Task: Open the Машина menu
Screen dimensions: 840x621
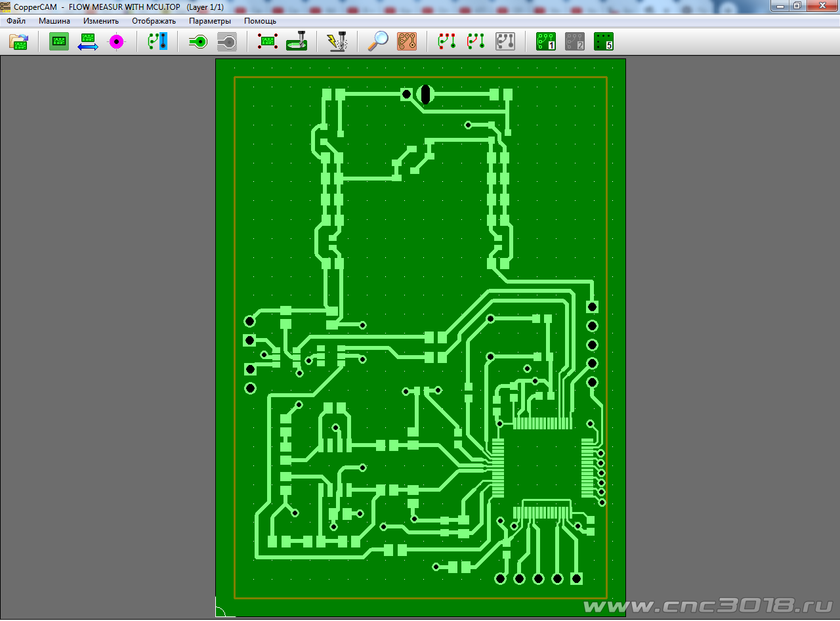Action: pyautogui.click(x=54, y=21)
